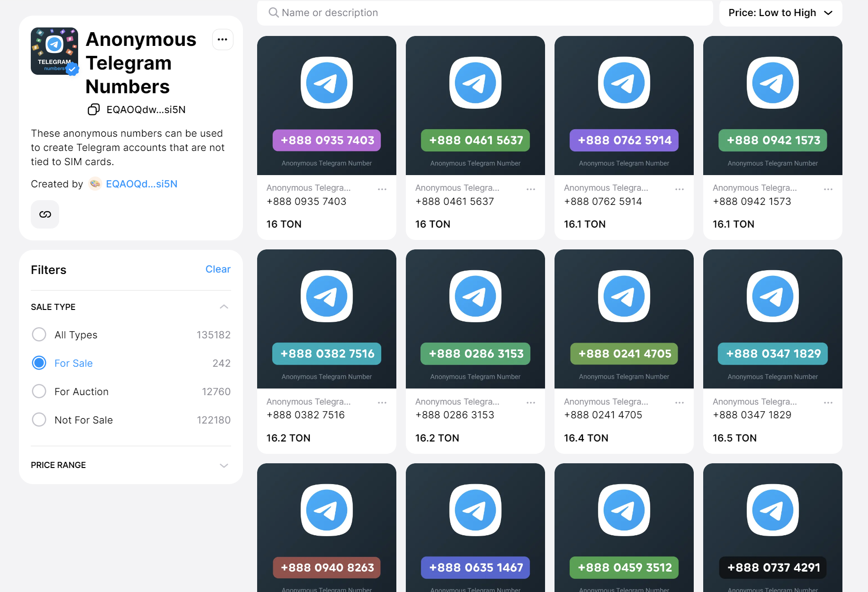Collapse the SALE TYPE filter section

(224, 307)
